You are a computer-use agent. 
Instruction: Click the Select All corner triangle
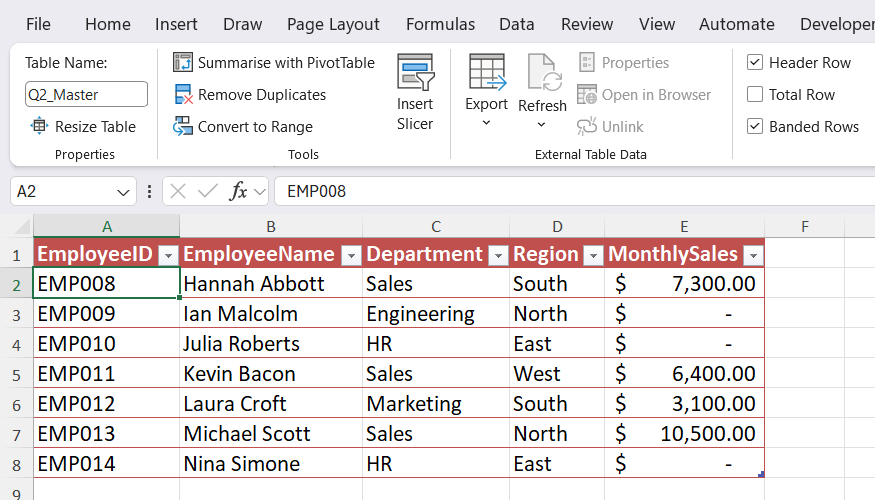pyautogui.click(x=22, y=227)
